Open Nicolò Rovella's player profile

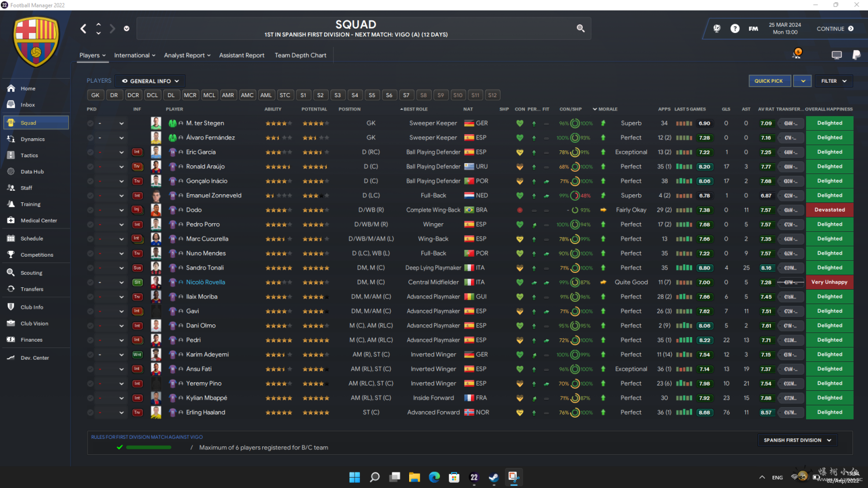pos(205,282)
